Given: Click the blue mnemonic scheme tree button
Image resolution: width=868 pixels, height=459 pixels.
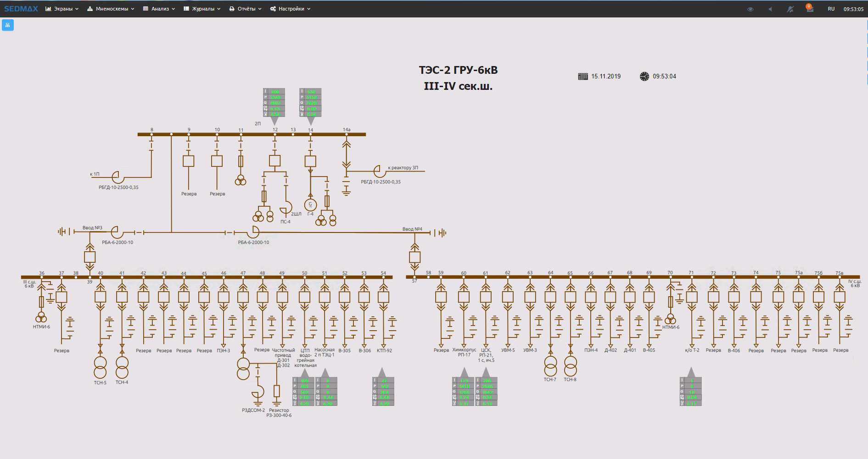Looking at the screenshot, I should [8, 25].
